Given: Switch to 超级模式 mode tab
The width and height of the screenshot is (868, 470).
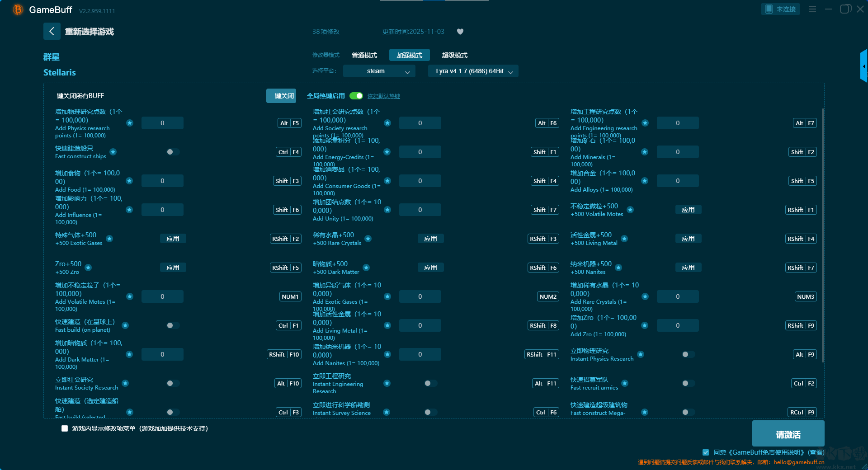Looking at the screenshot, I should [454, 55].
